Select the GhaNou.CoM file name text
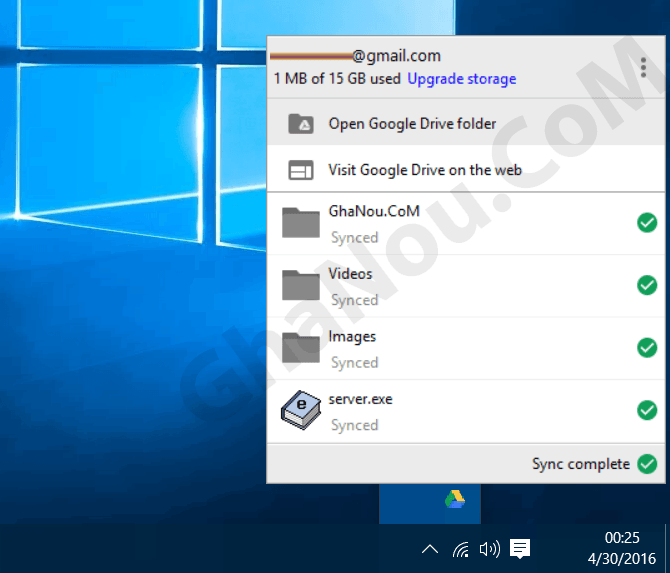The width and height of the screenshot is (670, 573). (374, 211)
